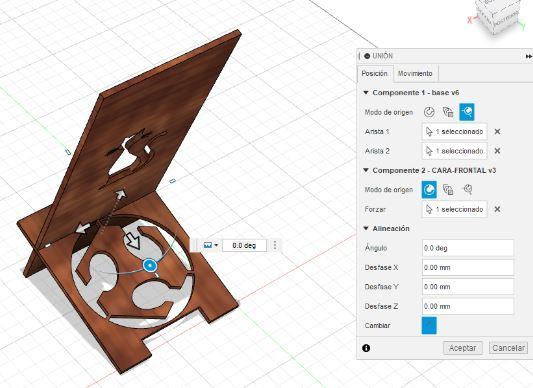Click the 0.0 deg field in the canvas
The height and width of the screenshot is (388, 533).
tap(244, 246)
